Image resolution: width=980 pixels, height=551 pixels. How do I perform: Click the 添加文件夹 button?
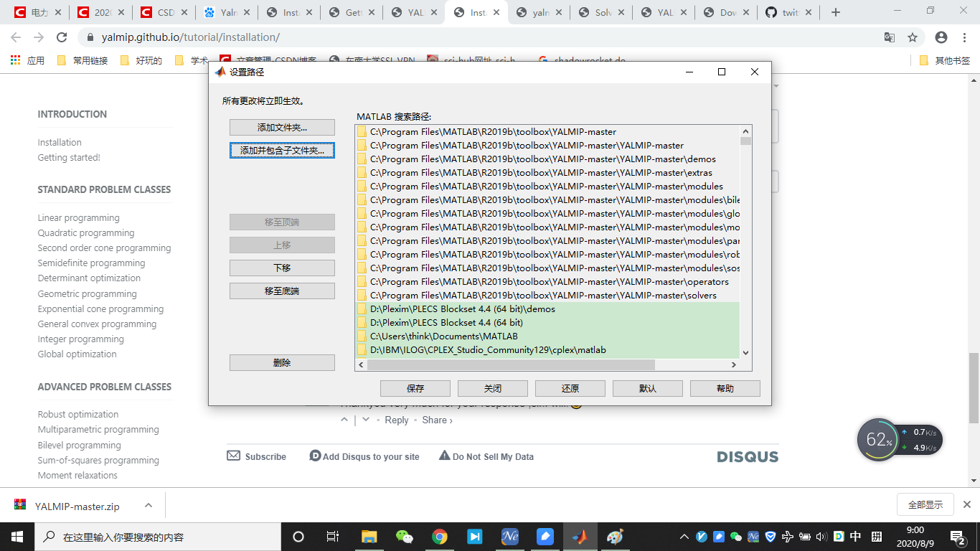point(282,127)
